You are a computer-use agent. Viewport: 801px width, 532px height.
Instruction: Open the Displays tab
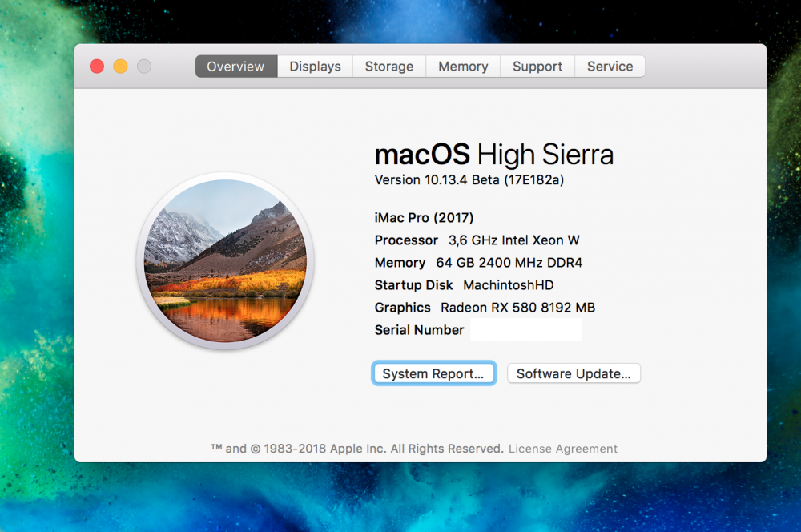tap(315, 66)
